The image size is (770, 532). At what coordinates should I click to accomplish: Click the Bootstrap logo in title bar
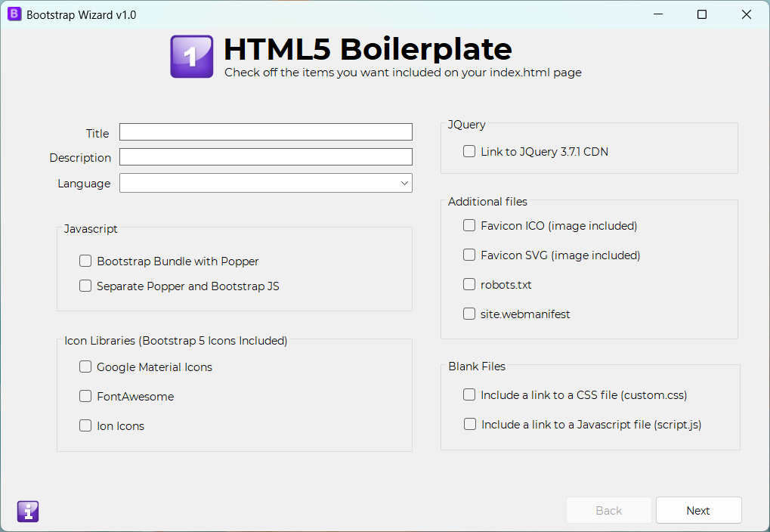[14, 14]
